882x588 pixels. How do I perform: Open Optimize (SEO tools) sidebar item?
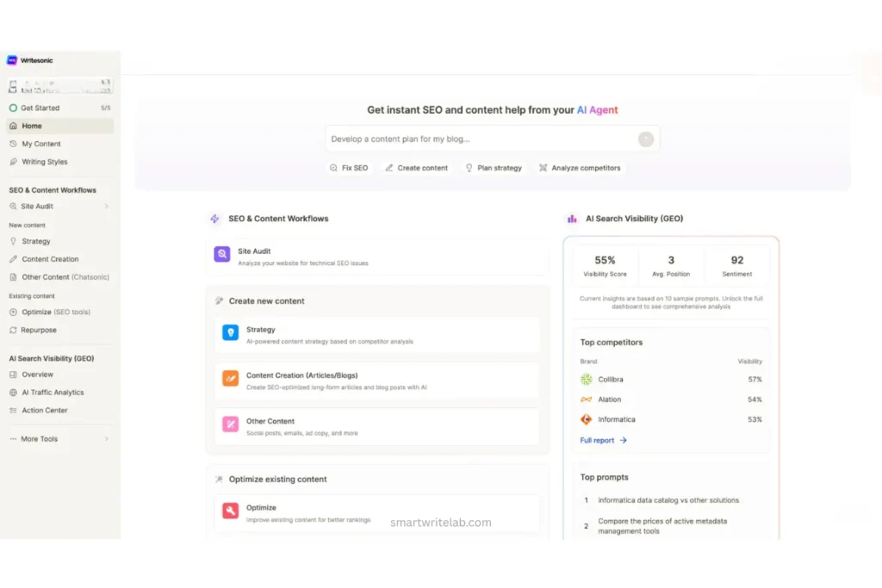(59, 312)
